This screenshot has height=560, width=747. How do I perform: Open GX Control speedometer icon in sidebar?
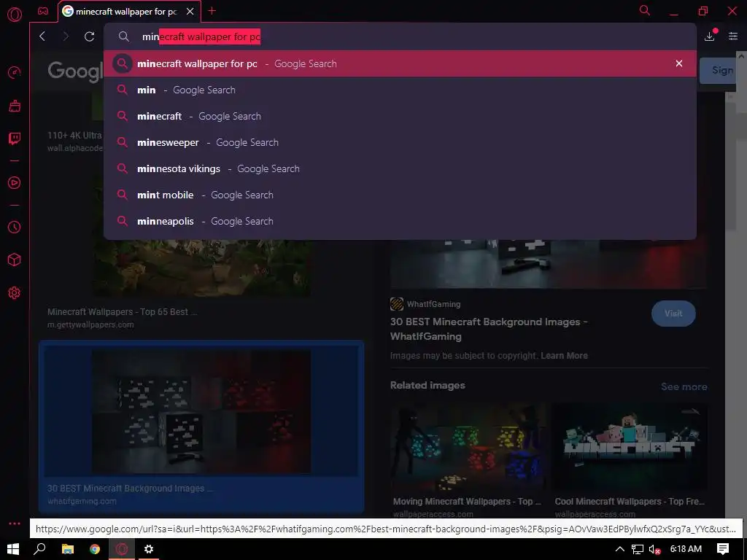15,72
